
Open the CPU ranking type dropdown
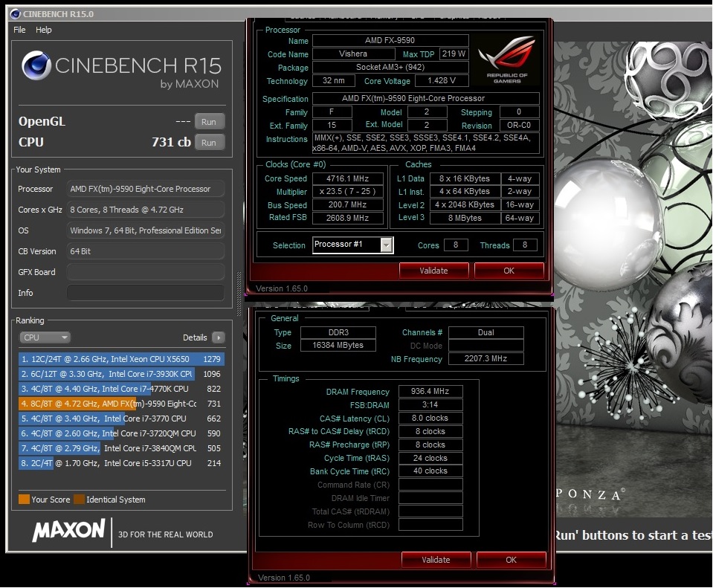click(x=45, y=337)
